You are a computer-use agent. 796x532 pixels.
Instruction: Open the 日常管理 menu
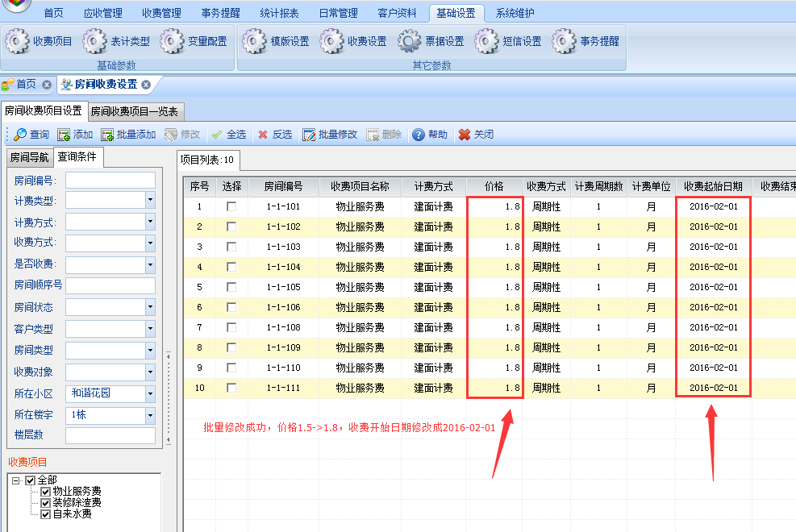[x=338, y=13]
